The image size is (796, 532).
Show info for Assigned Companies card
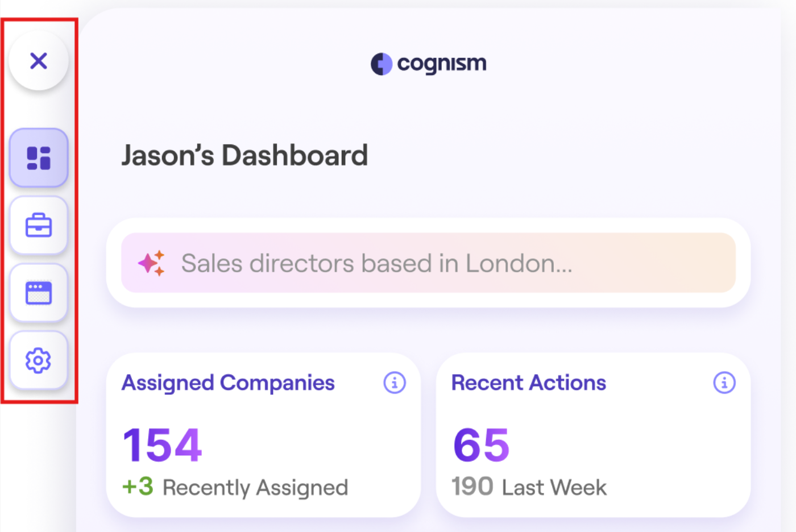395,383
